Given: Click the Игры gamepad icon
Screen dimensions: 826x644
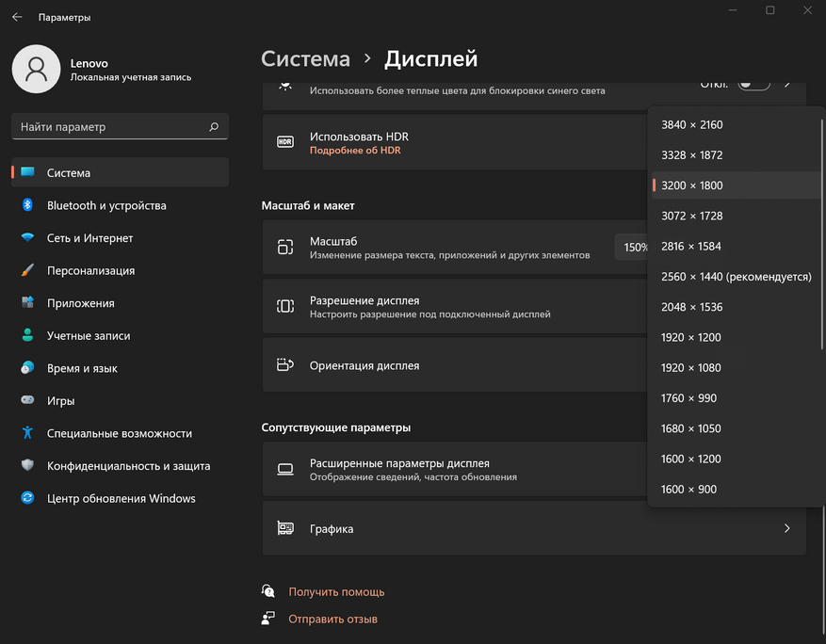Looking at the screenshot, I should coord(28,401).
